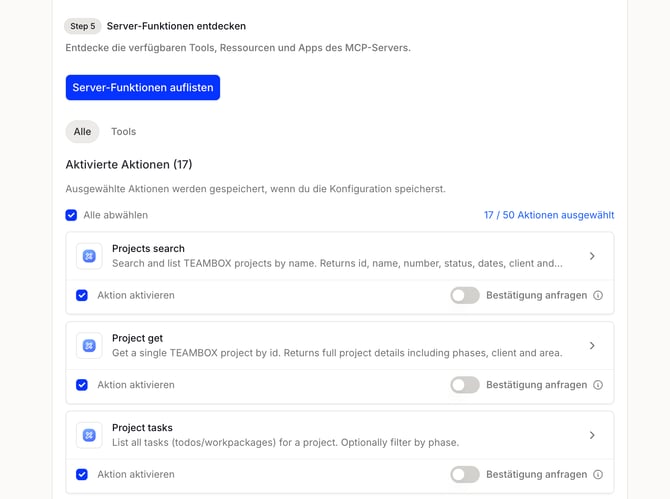Screen dimensions: 670x499
Task: Toggle Bestätigung anfragen for Projects search
Action: click(x=465, y=295)
